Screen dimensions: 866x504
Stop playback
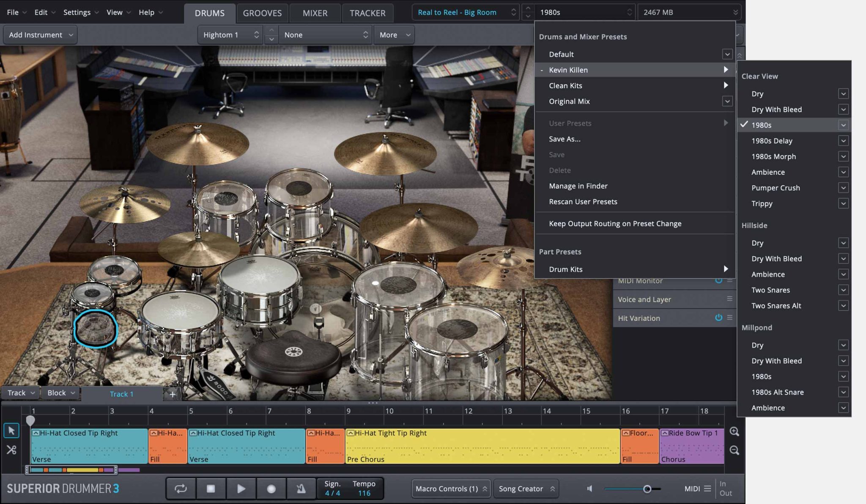211,489
